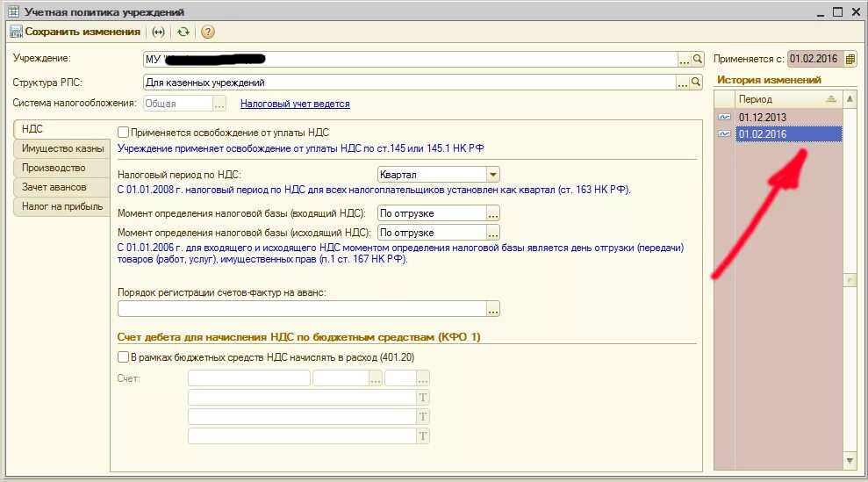Screen dimensions: 868x482
Task: Click second ellipsis button in Счет row
Action: click(x=423, y=378)
